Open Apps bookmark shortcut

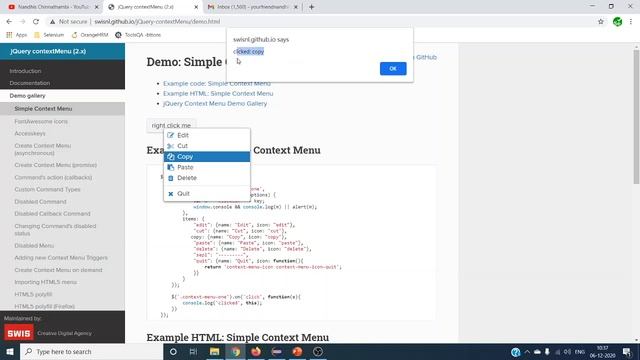pyautogui.click(x=17, y=35)
